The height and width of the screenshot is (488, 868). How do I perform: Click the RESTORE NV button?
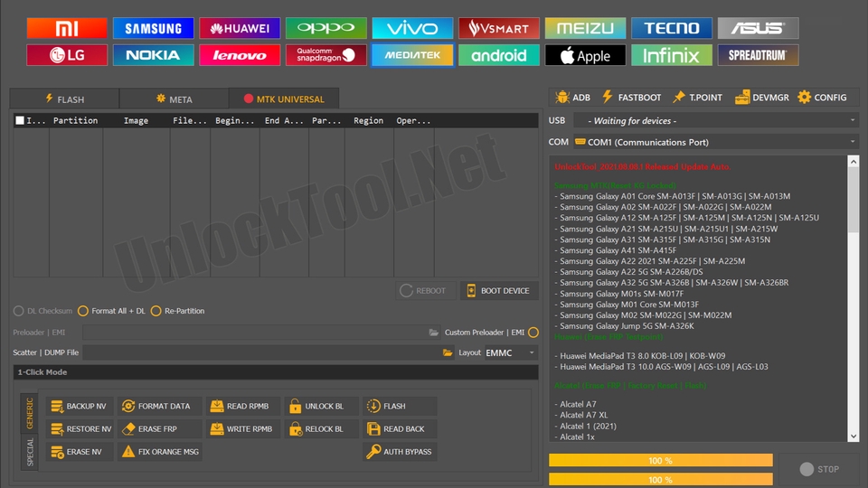click(80, 428)
